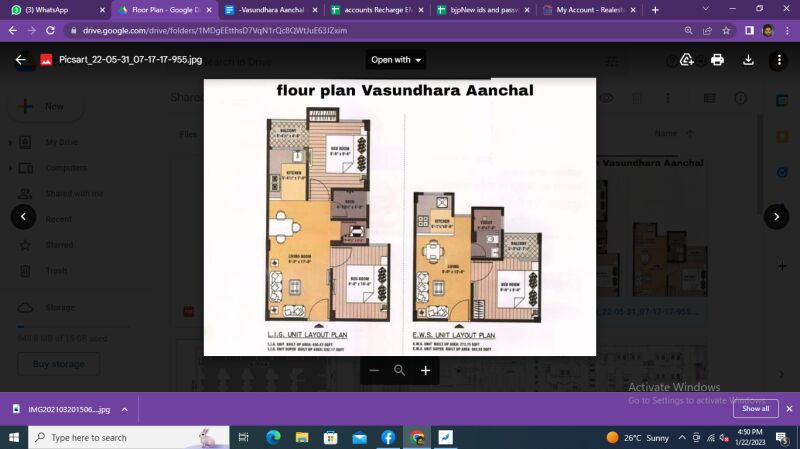
Task: Zoom in on the floor plan
Action: 426,370
